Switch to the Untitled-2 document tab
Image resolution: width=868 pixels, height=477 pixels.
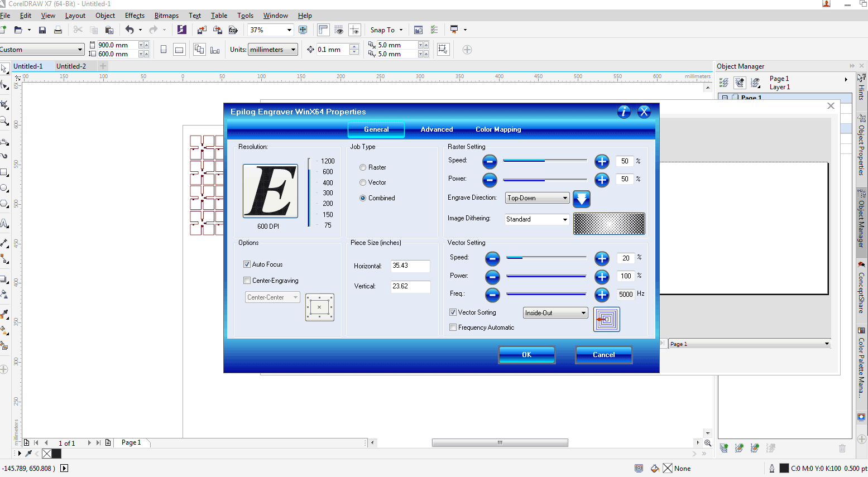pyautogui.click(x=71, y=66)
